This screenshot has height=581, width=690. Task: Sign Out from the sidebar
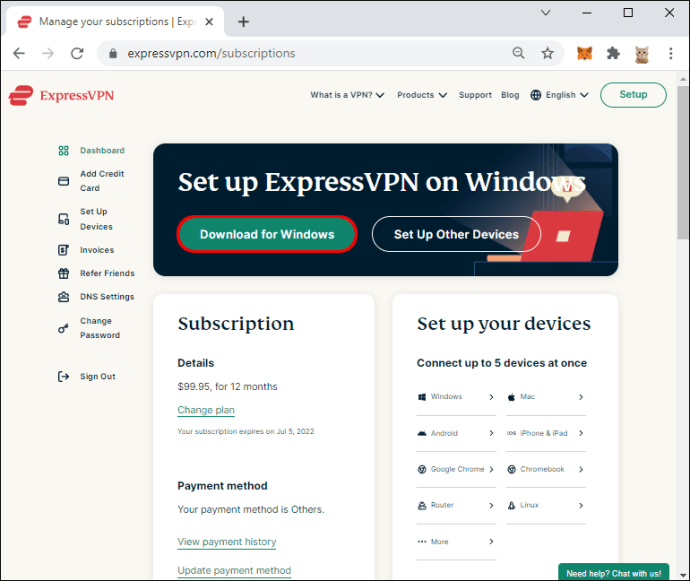(x=98, y=376)
